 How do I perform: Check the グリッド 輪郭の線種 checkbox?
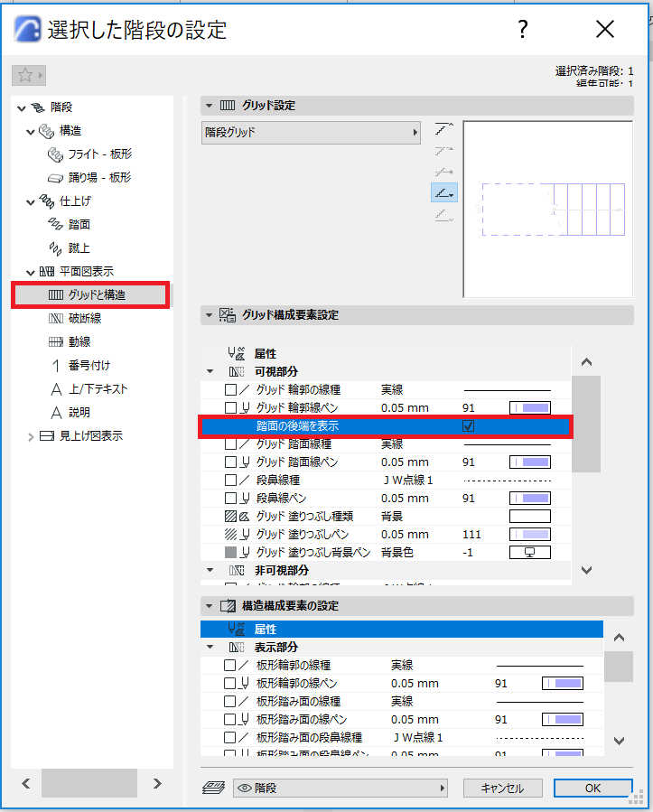point(231,390)
